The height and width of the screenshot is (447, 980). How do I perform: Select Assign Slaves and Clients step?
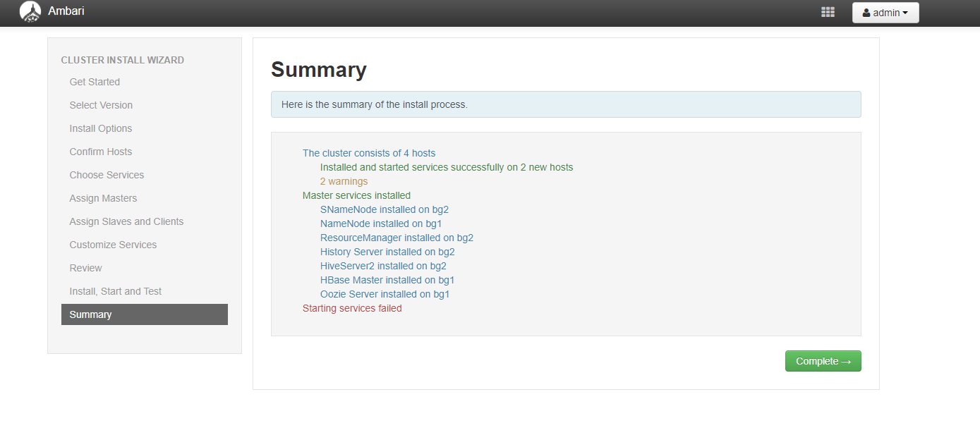(126, 221)
